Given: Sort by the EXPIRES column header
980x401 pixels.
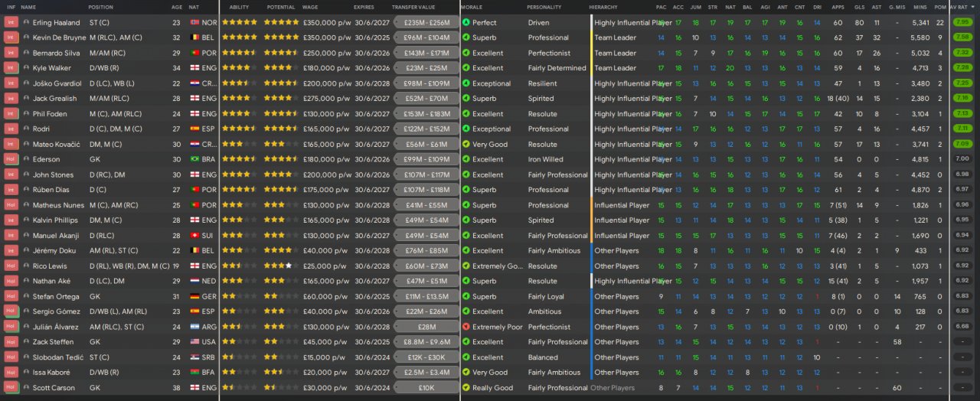Looking at the screenshot, I should (x=364, y=7).
